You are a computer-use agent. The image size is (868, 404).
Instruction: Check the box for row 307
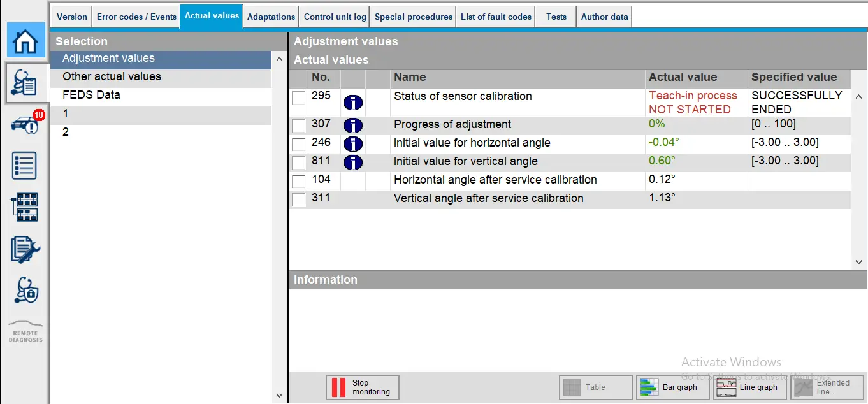tap(299, 126)
